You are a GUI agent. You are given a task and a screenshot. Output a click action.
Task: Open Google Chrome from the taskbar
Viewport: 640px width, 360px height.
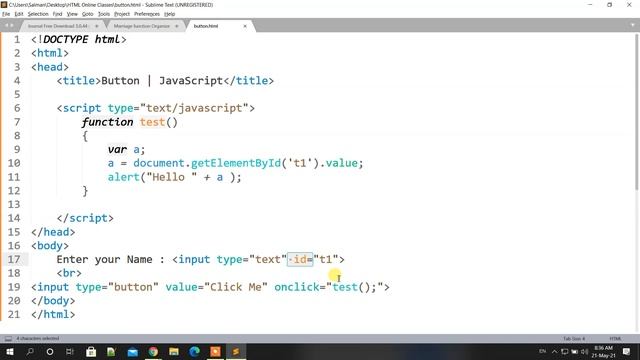[x=153, y=351]
